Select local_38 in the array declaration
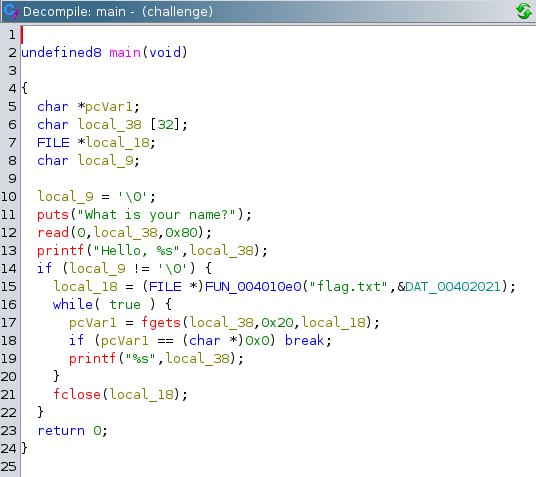Screen dimensions: 536x477 tap(109, 125)
